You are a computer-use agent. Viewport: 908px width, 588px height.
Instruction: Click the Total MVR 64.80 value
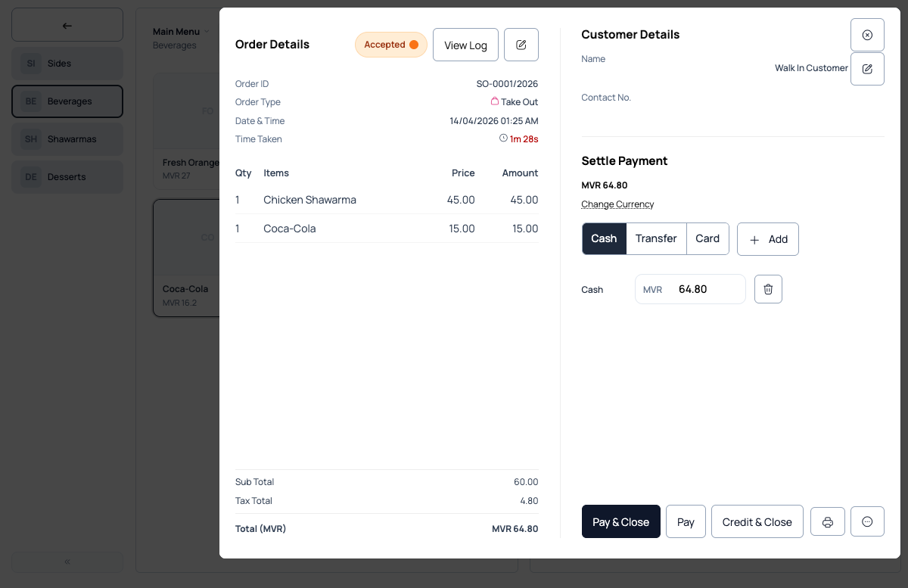click(515, 529)
